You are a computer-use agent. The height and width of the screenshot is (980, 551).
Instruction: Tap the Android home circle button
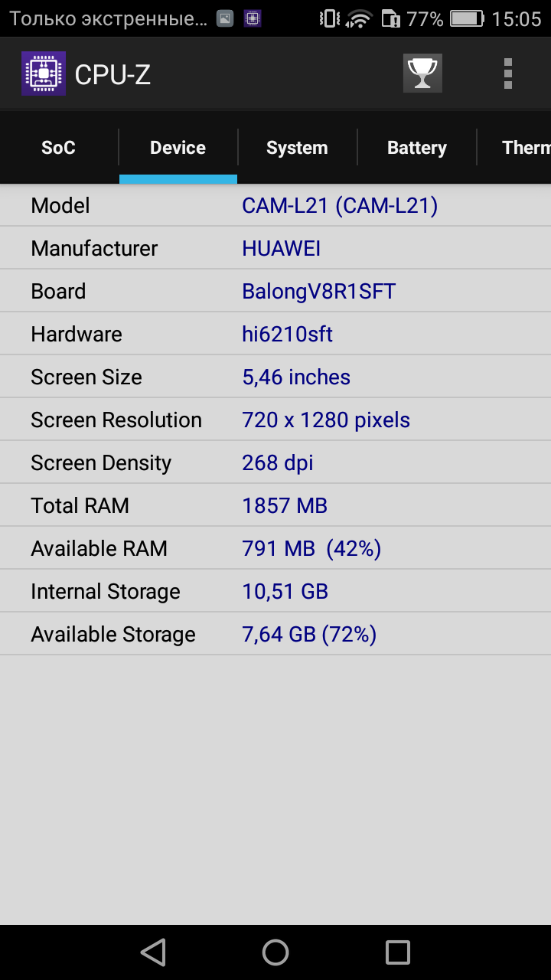coord(275,952)
